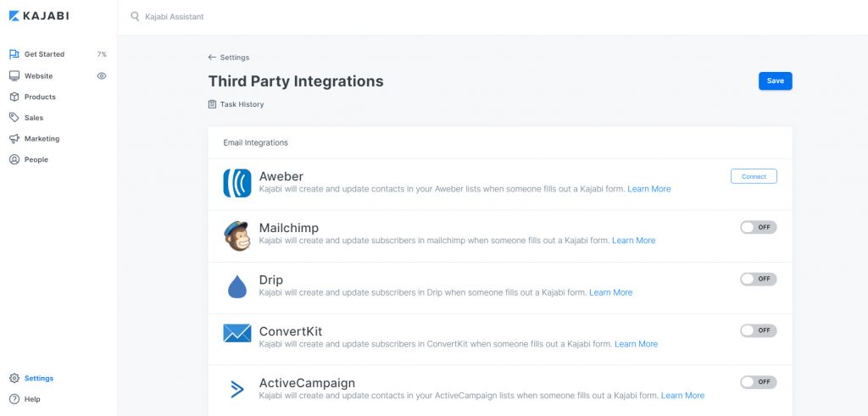Viewport: 868px width, 416px height.
Task: Click the Website monitor icon
Action: (x=14, y=75)
